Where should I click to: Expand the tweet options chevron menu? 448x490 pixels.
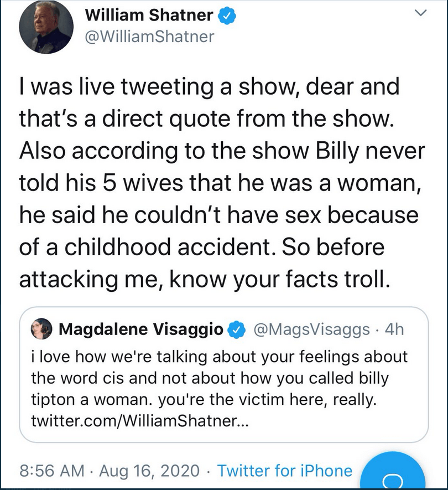click(422, 12)
